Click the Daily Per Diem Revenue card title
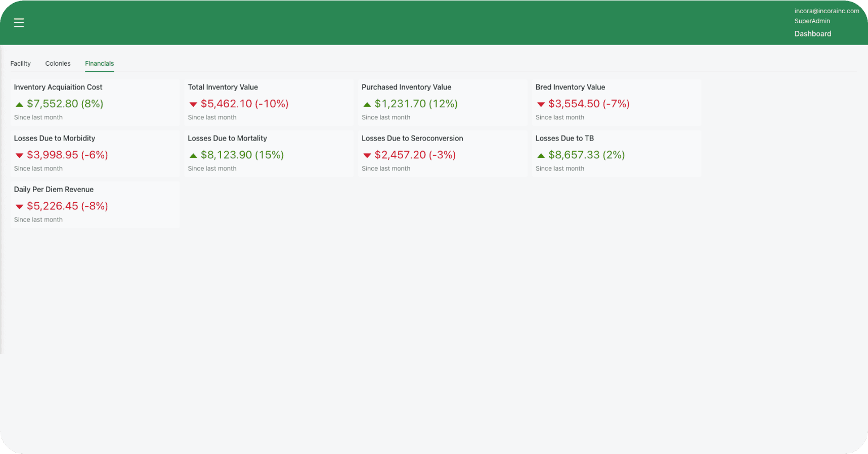Image resolution: width=868 pixels, height=454 pixels. click(54, 190)
